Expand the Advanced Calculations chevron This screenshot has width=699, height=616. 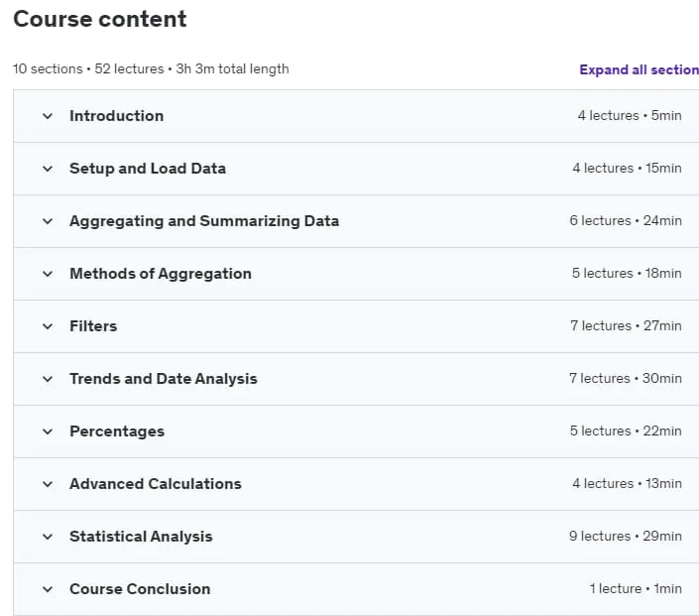coord(48,485)
